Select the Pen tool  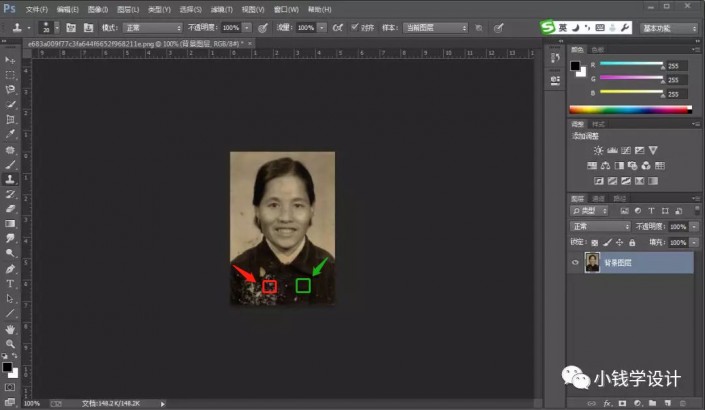coord(10,269)
